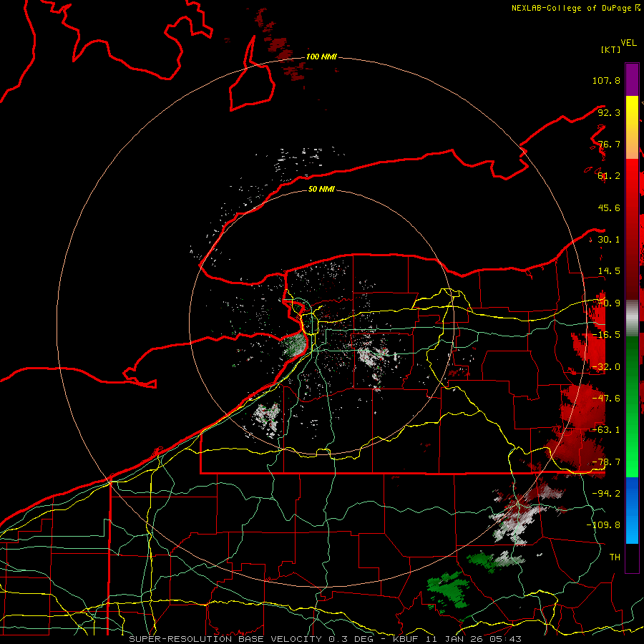The height and width of the screenshot is (644, 644).
Task: Select the -47.6 scale value
Action: pos(606,399)
